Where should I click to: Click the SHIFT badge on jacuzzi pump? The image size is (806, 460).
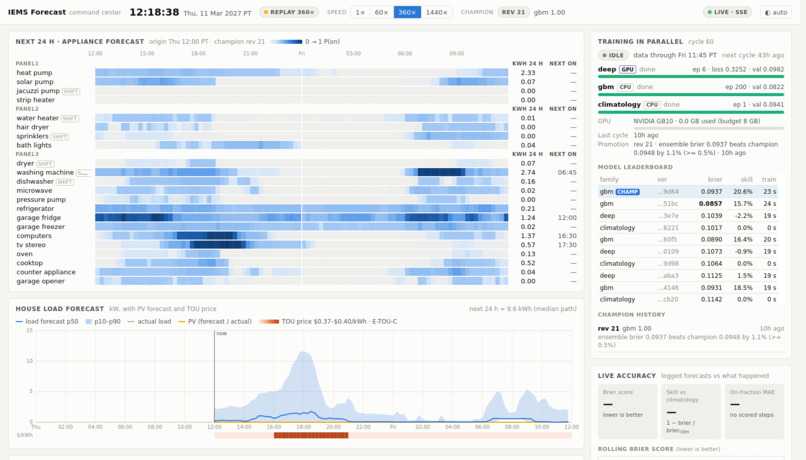(x=70, y=91)
